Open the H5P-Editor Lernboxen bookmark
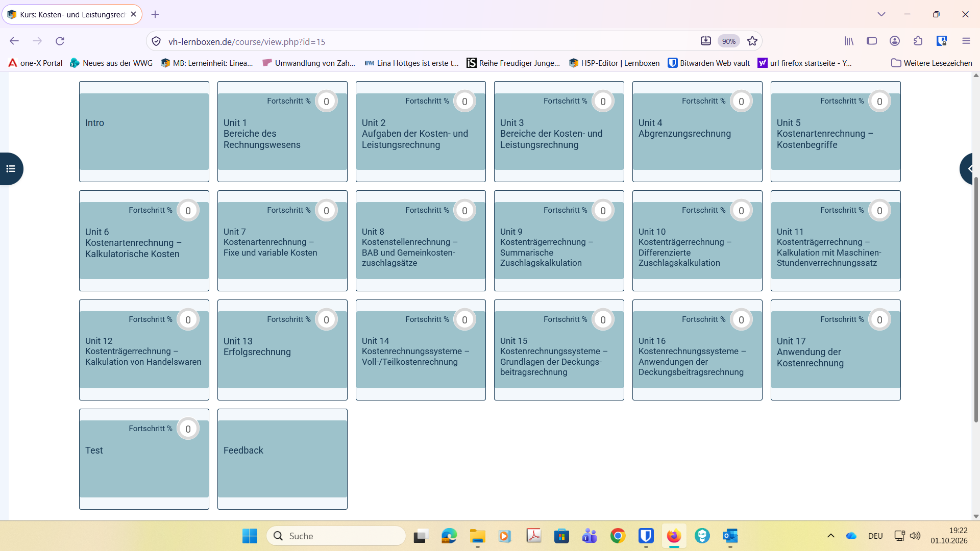This screenshot has height=551, width=980. [614, 63]
